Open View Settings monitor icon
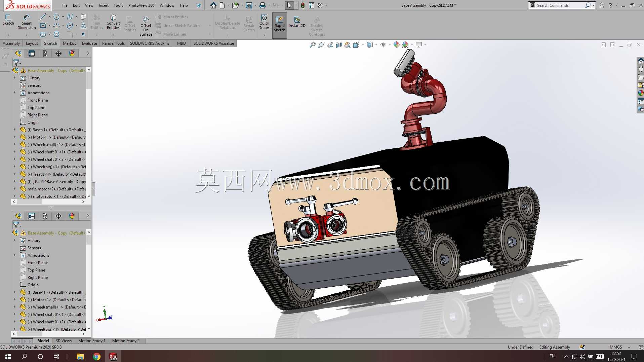Screen dimensions: 644x362 419,45
